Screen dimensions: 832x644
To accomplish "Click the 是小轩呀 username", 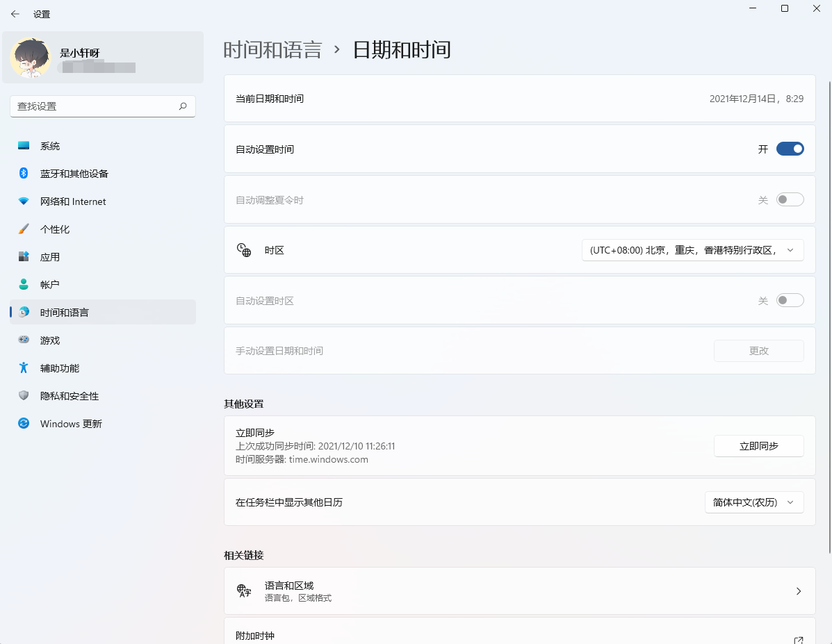I will click(x=80, y=53).
